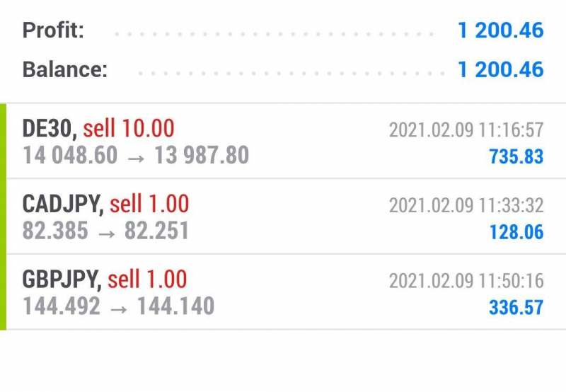
Task: Select CADJPY price range 82.385 to 82.251
Action: (106, 231)
